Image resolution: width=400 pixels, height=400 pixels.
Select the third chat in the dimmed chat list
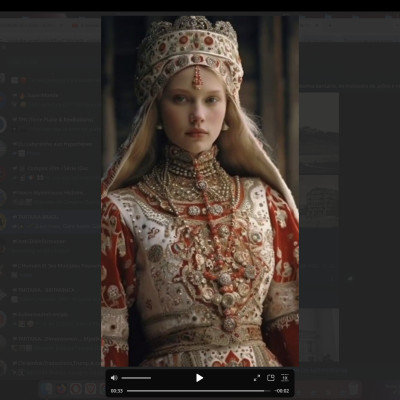[x=50, y=124]
